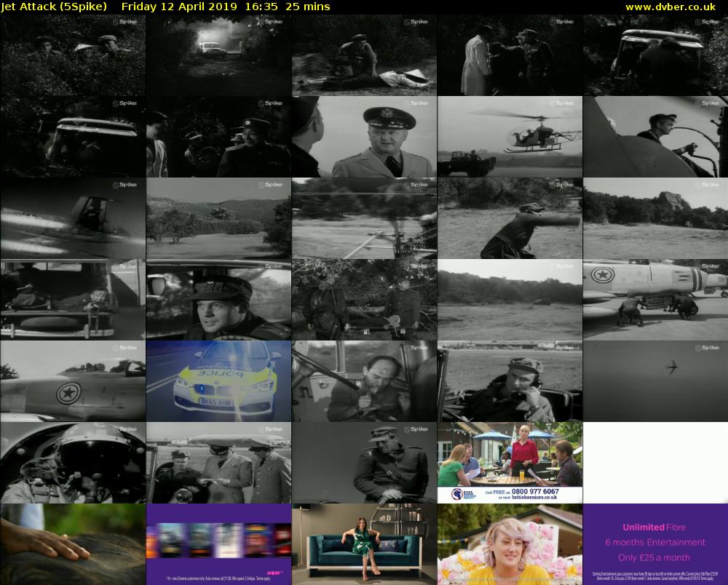The image size is (728, 585).
Task: Select the thumbnail of the car headlights in the dark forest
Action: point(218,55)
